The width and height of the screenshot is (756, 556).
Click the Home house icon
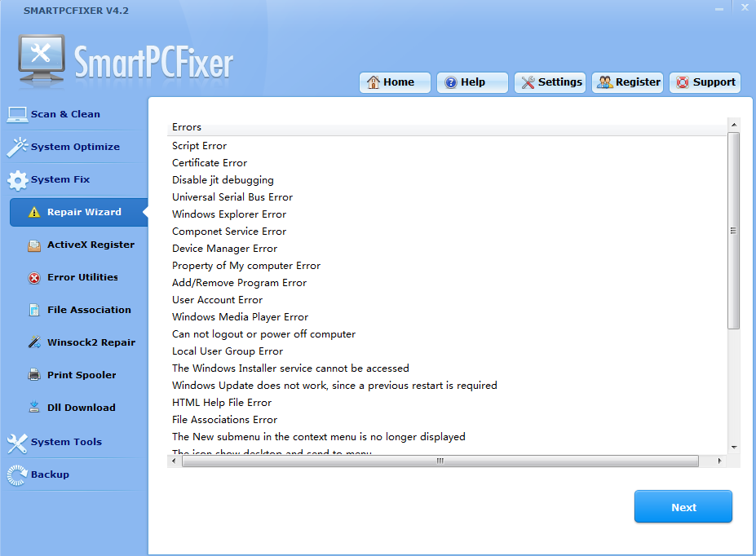click(x=374, y=82)
